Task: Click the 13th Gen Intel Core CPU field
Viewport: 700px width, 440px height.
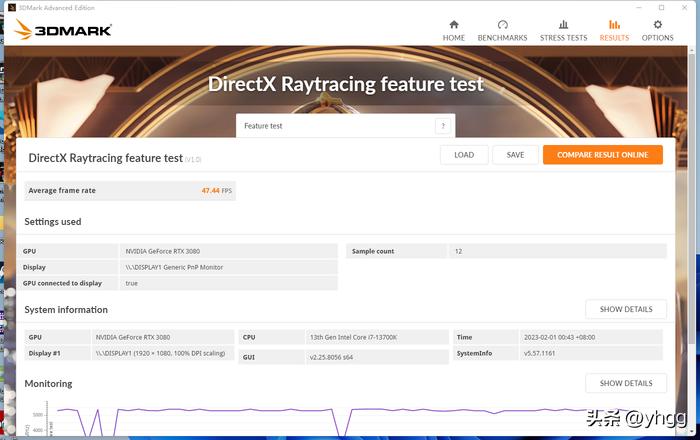Action: pos(376,338)
